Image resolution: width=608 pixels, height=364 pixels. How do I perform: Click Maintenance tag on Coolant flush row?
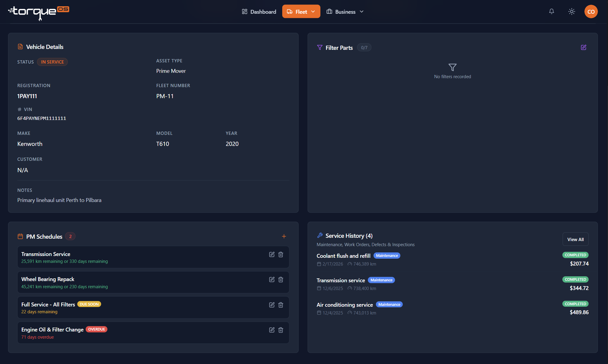pos(387,255)
